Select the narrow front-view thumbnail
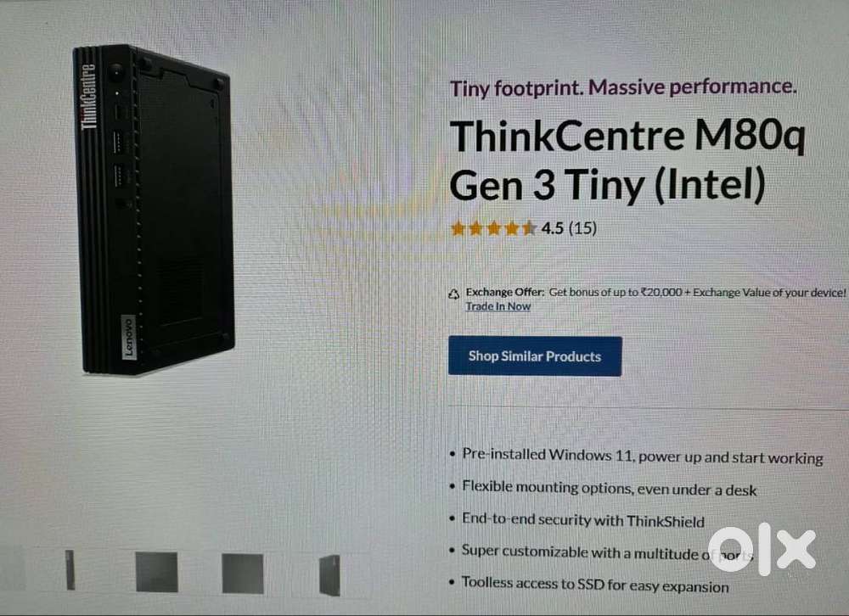This screenshot has width=849, height=616. [70, 570]
